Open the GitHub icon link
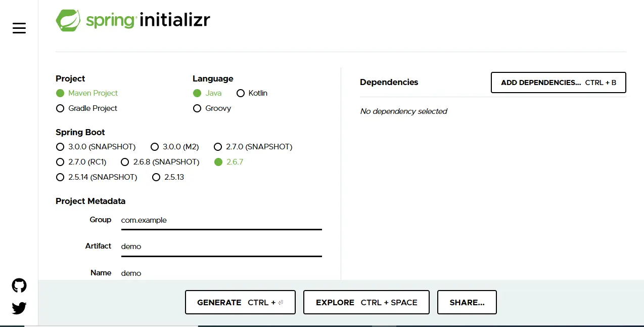The height and width of the screenshot is (327, 644). (19, 285)
